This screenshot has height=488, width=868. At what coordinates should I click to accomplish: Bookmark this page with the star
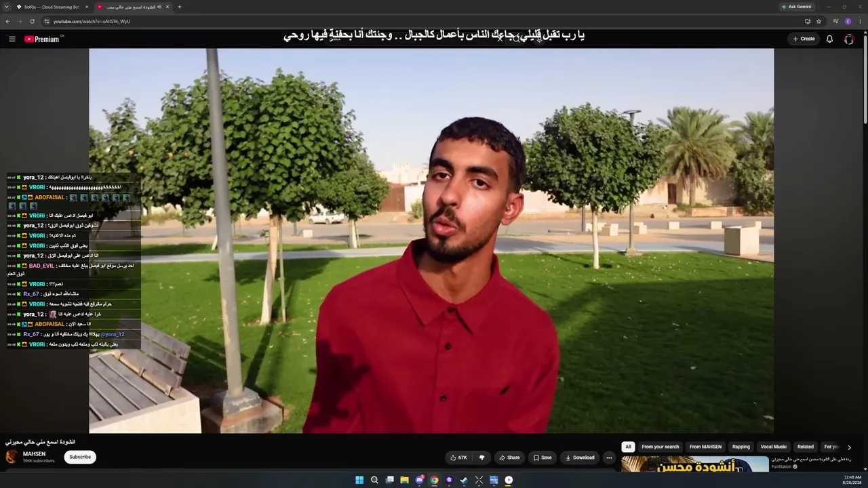[818, 21]
